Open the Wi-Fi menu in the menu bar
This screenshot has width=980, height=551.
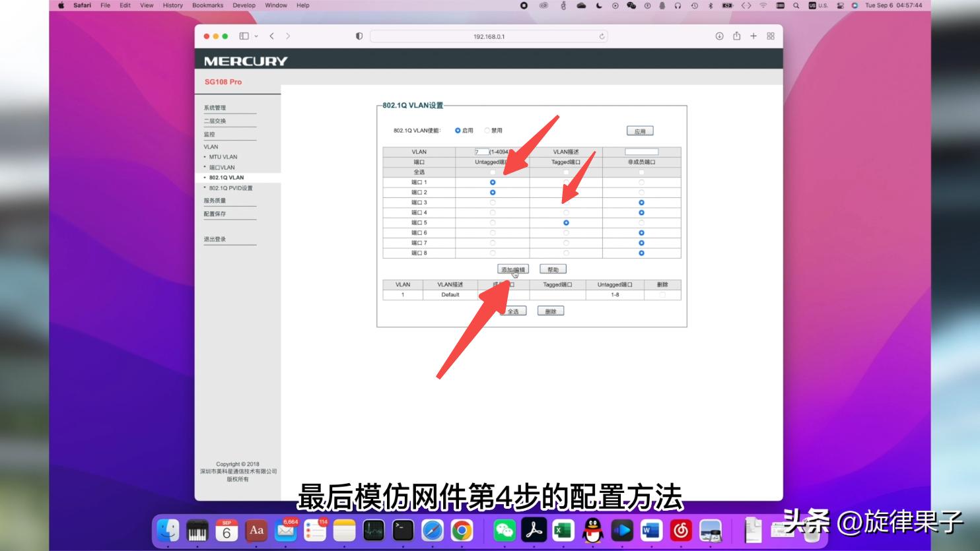(765, 5)
